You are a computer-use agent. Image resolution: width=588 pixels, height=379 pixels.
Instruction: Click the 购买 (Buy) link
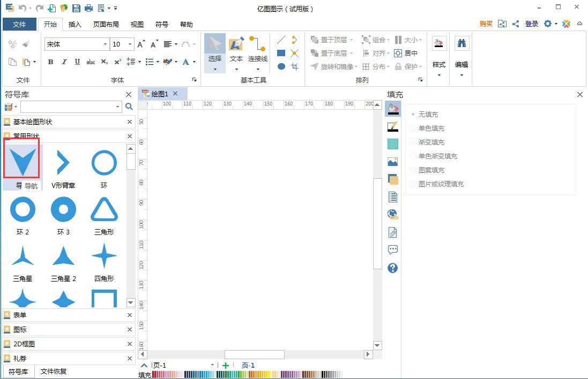(x=485, y=24)
